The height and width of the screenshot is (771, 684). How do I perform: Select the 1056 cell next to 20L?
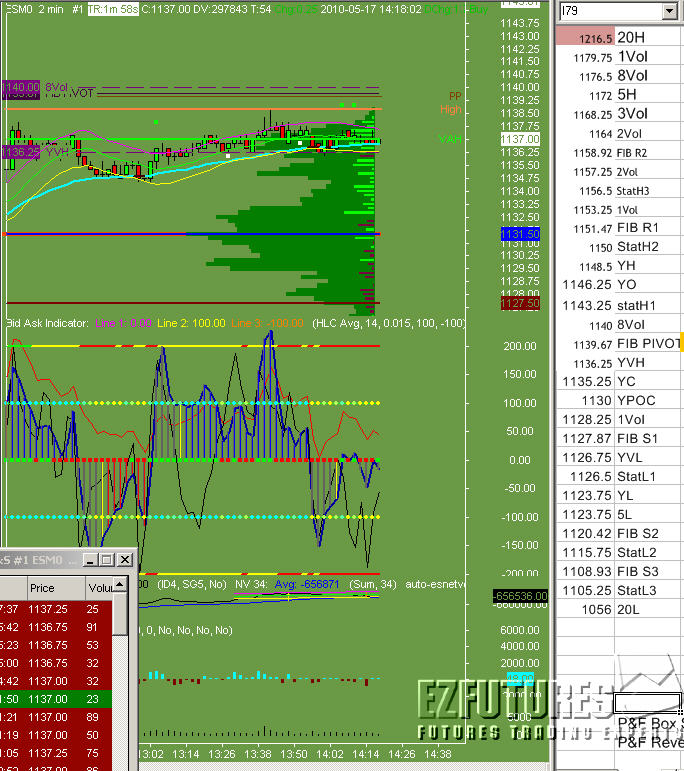coord(585,610)
